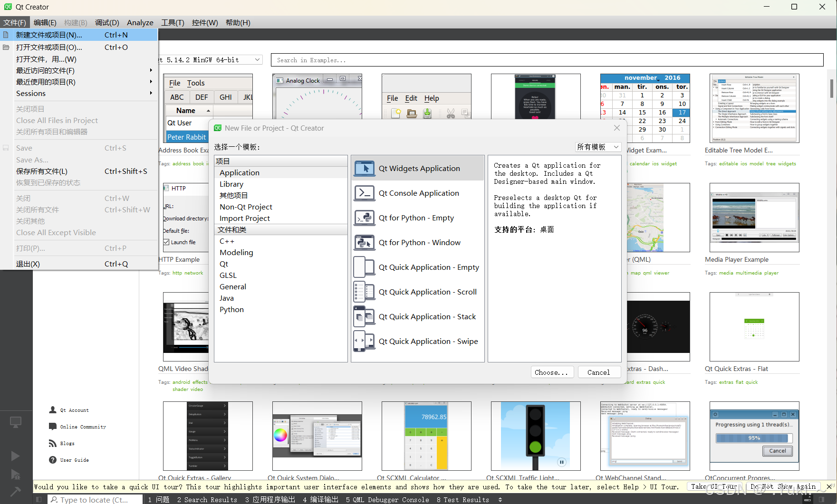
Task: Click the Start Debugging icon in left sidebar
Action: click(15, 474)
